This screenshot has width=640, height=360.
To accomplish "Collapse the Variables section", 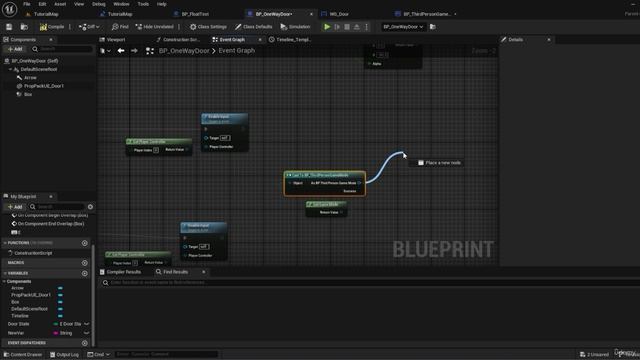I will (5, 273).
